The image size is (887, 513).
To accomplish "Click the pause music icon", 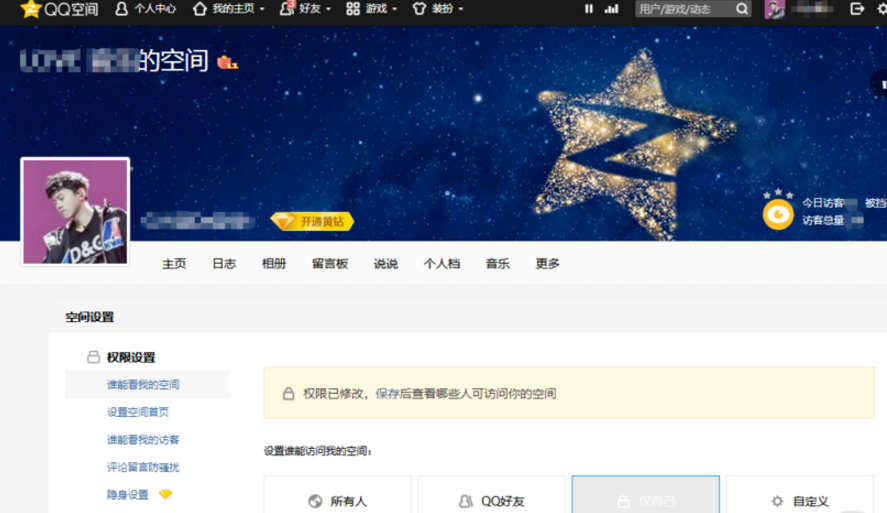I will (588, 9).
